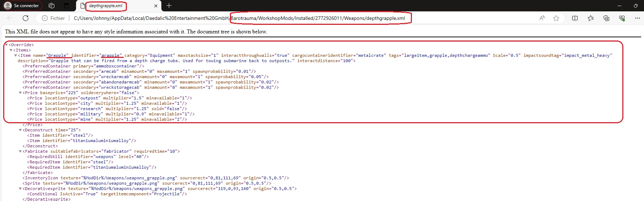This screenshot has height=201, width=644.
Task: Open Collections panel
Action: (606, 18)
